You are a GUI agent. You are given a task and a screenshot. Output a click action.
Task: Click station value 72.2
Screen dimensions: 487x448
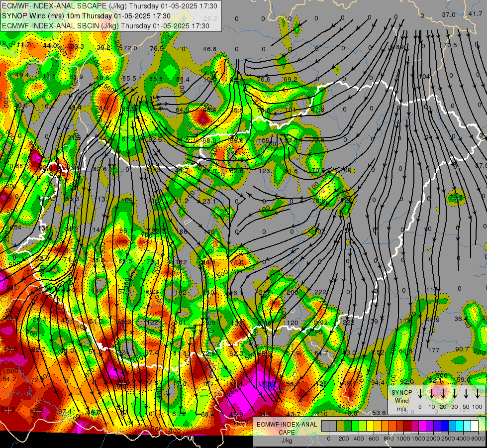(x=38, y=380)
